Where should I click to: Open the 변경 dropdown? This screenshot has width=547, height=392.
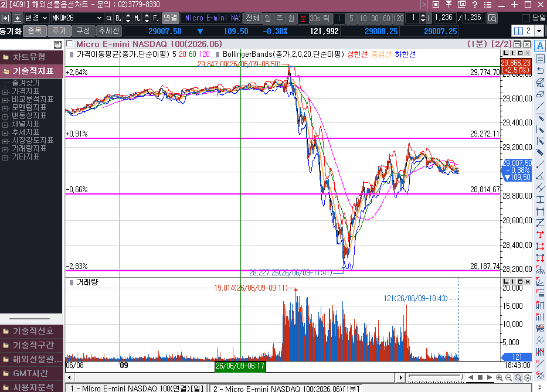(36, 18)
